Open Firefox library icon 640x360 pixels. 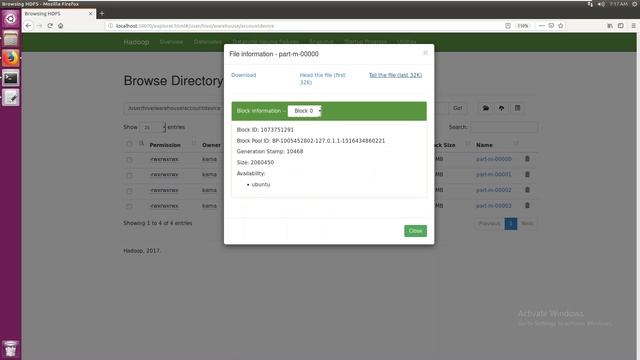610,26
